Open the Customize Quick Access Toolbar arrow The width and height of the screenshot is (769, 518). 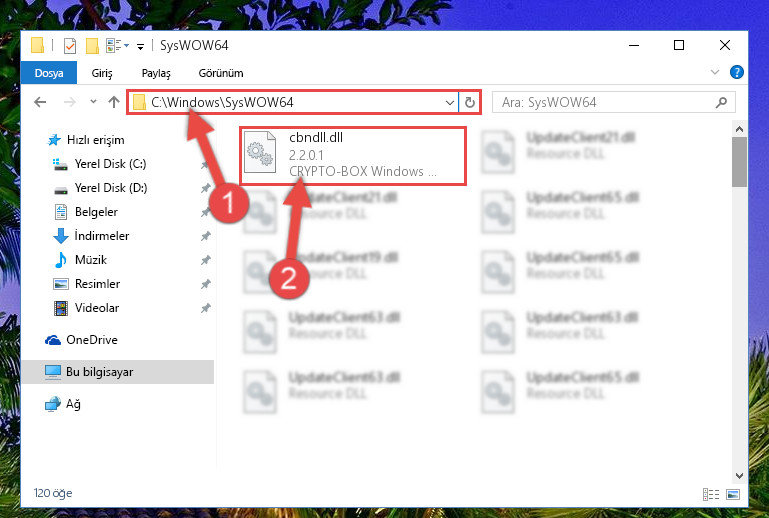(x=140, y=47)
